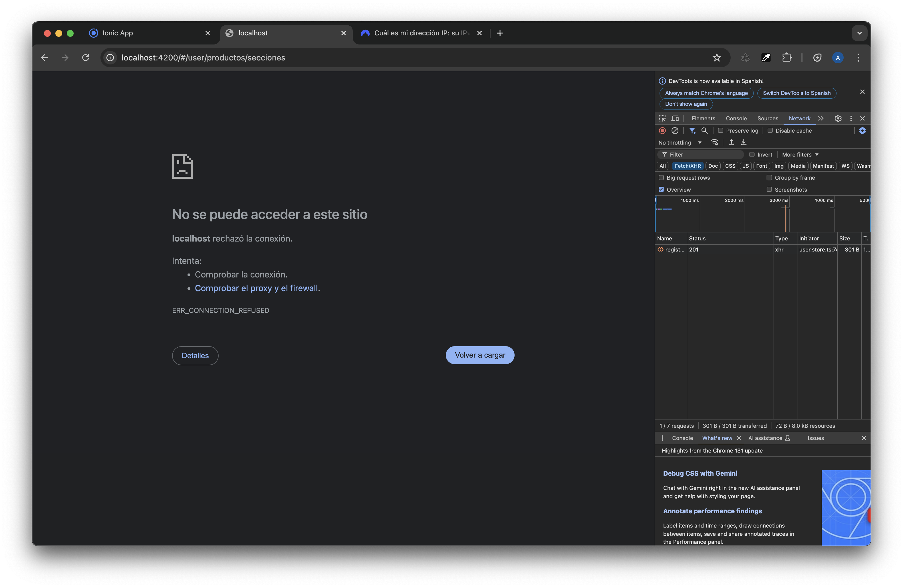Enable the Preserve log checkbox
Screen dimensions: 903x588
coord(721,130)
